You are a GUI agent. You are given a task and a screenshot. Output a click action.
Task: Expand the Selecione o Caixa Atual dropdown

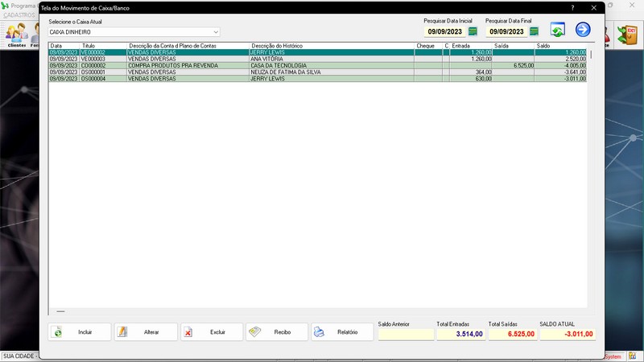coord(216,32)
